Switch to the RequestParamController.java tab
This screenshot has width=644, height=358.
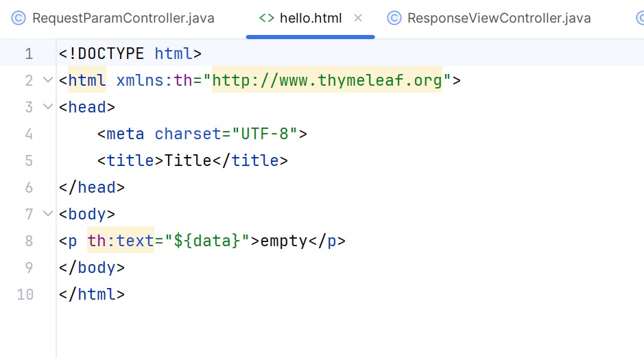[x=123, y=18]
